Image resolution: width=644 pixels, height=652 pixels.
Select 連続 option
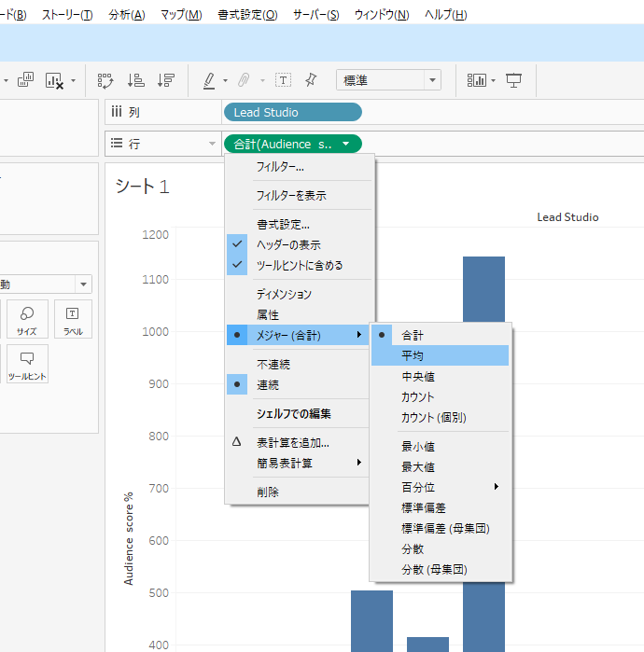(298, 384)
